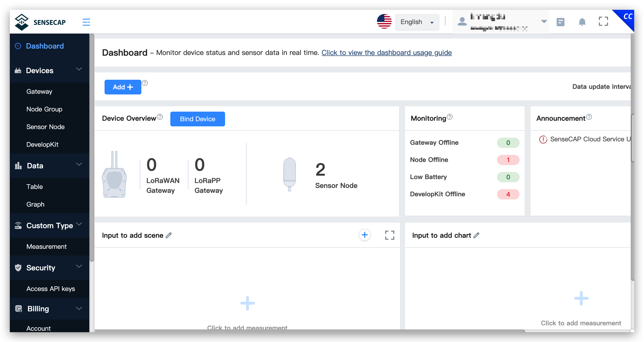Open the dashboard usage guide link
Viewport: 644px width, 342px height.
387,53
